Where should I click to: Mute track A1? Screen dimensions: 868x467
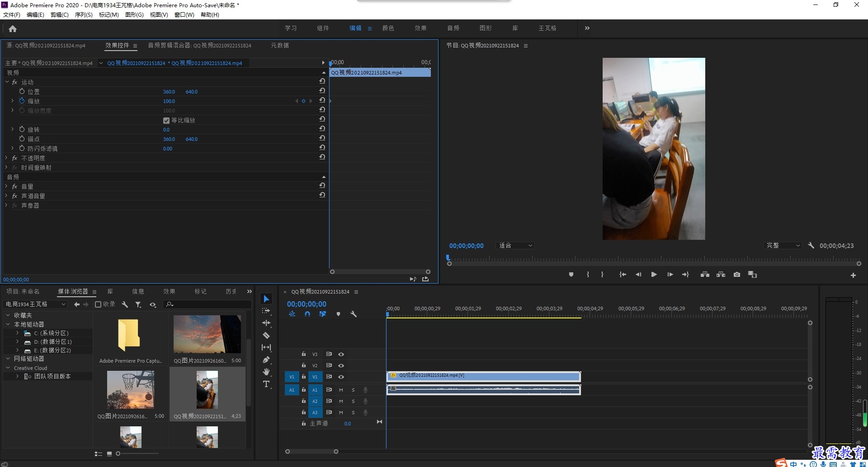click(x=341, y=390)
